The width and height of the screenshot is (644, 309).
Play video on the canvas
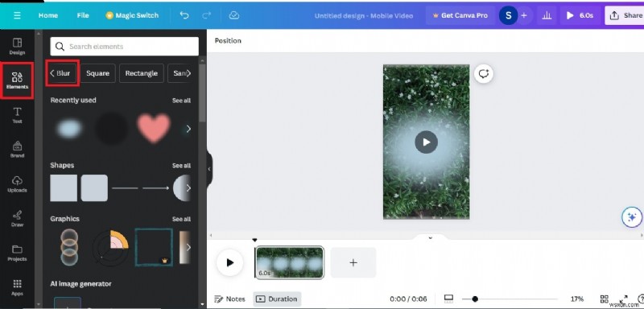(x=427, y=142)
